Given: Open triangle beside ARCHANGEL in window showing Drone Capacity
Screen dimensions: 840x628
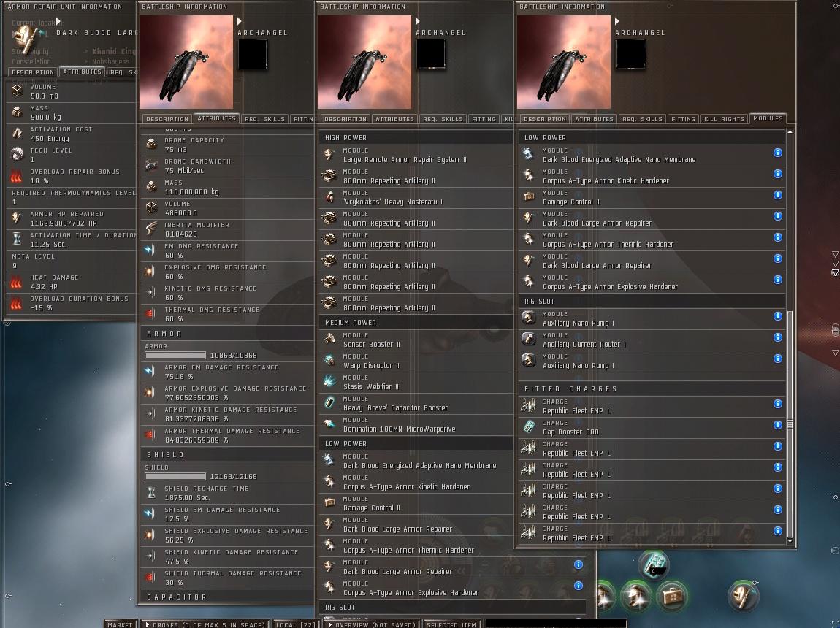Looking at the screenshot, I should (x=240, y=21).
